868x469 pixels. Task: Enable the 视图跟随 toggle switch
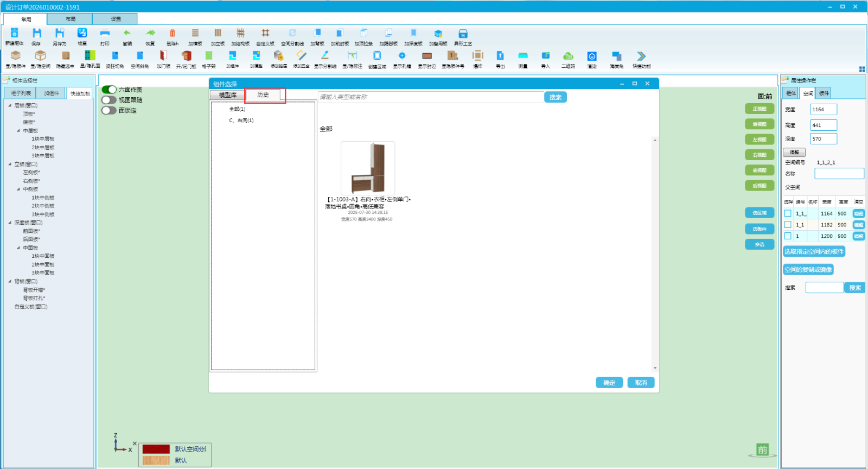pyautogui.click(x=109, y=100)
